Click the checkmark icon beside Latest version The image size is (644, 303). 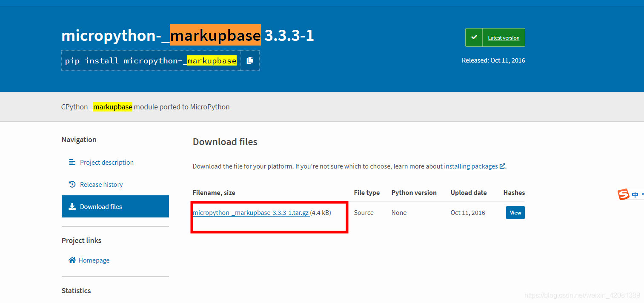474,37
